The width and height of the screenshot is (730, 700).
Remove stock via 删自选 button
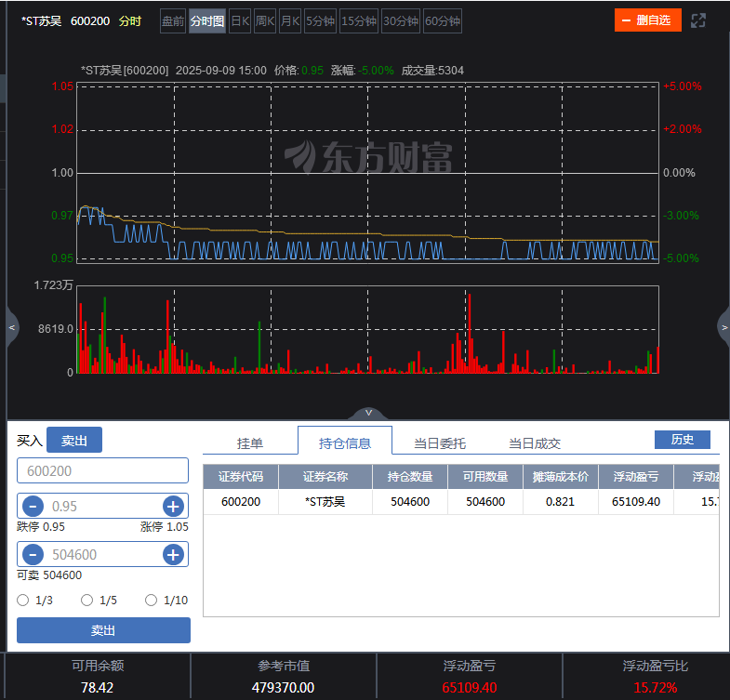(x=647, y=20)
